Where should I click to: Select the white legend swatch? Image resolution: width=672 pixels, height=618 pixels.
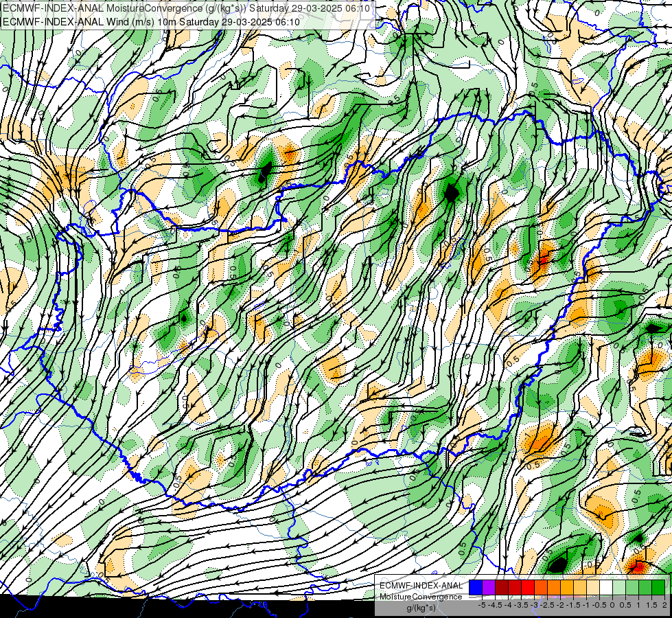point(606,587)
